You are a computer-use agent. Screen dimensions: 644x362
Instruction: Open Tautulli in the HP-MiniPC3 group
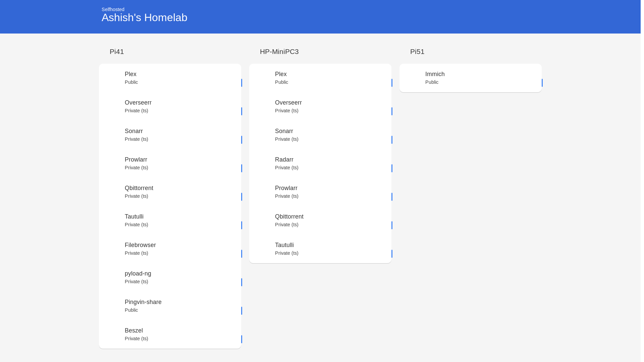pos(320,249)
